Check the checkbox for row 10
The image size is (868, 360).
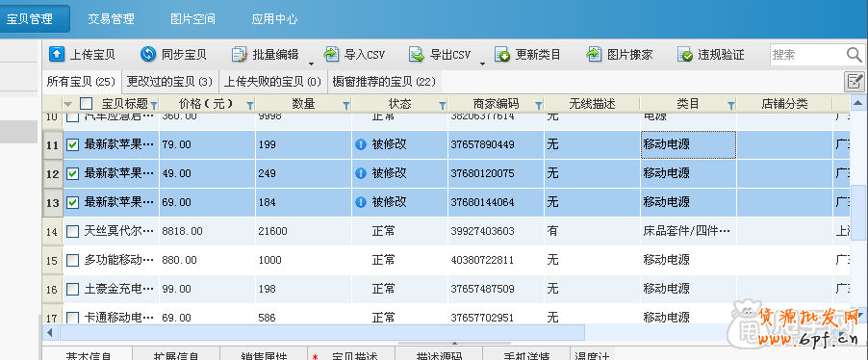pos(72,116)
